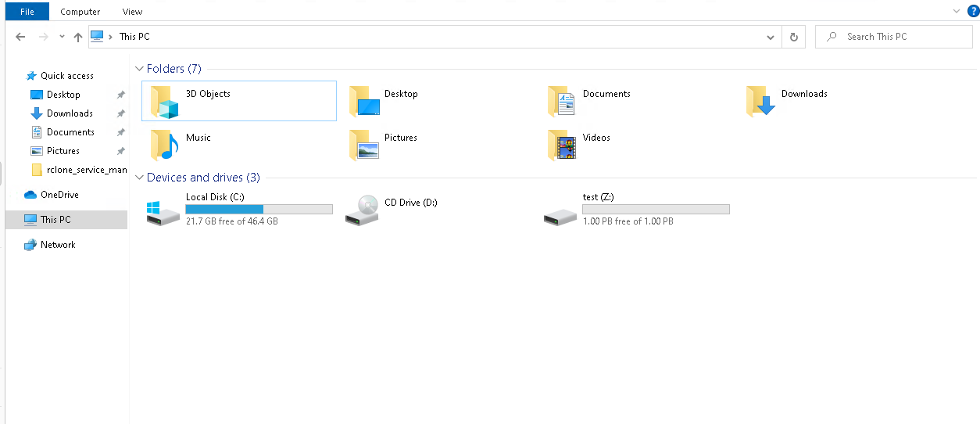The image size is (980, 424).
Task: Go up one level with Up arrow
Action: click(x=77, y=37)
